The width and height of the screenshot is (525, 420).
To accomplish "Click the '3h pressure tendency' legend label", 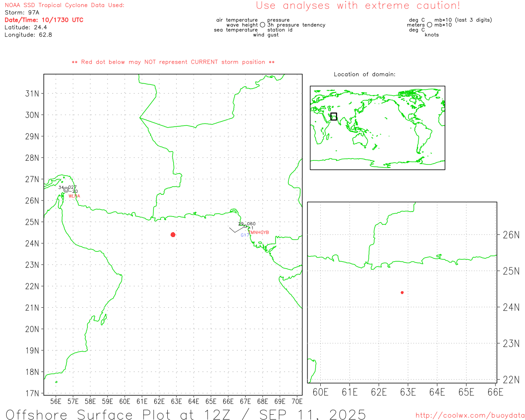I will click(297, 25).
